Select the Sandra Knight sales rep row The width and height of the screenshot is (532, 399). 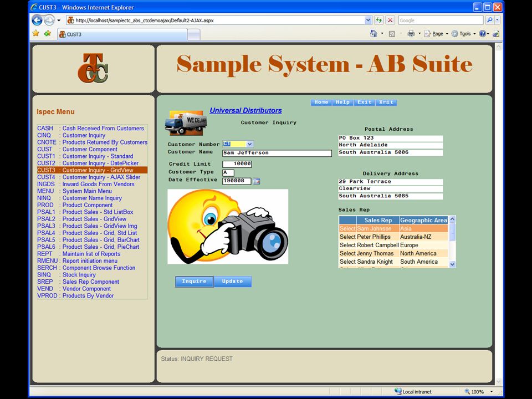393,262
